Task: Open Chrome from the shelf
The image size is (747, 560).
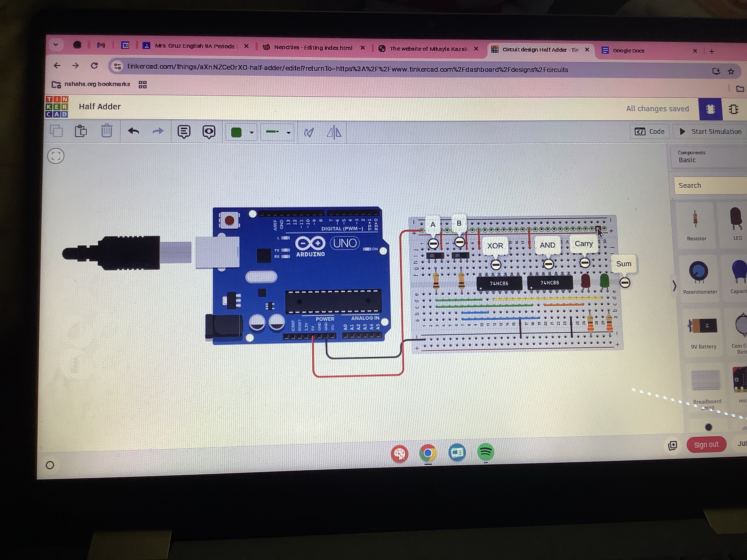Action: [428, 453]
